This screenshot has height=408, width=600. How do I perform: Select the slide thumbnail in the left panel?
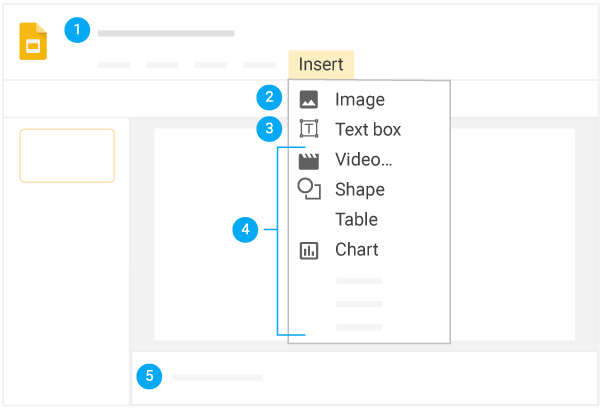(x=67, y=155)
